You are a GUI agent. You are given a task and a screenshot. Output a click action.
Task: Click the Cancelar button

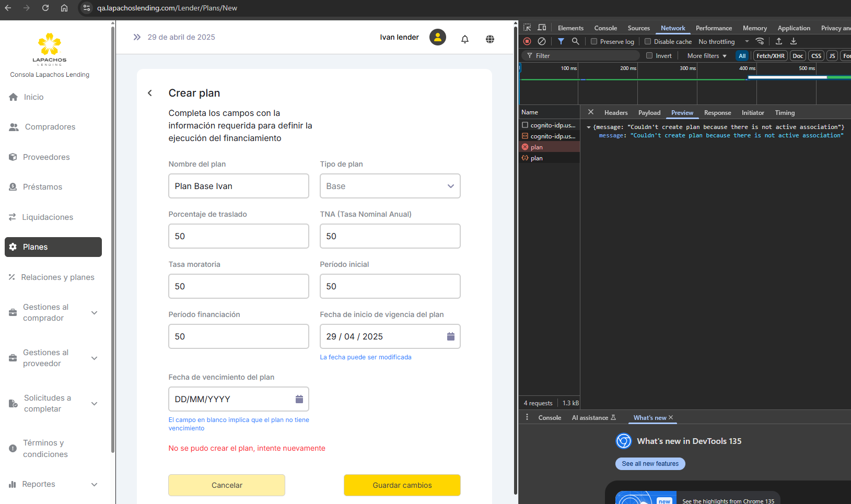click(x=227, y=485)
